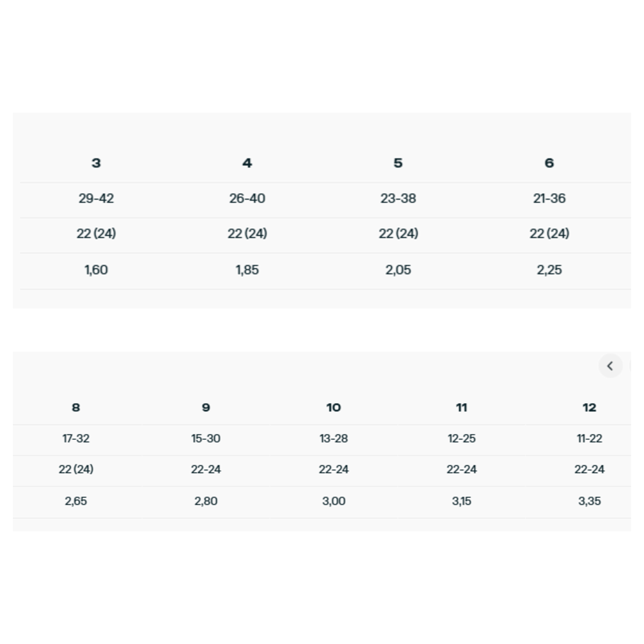Image resolution: width=644 pixels, height=644 pixels.
Task: Click the 21-36 range cell
Action: [x=549, y=198]
